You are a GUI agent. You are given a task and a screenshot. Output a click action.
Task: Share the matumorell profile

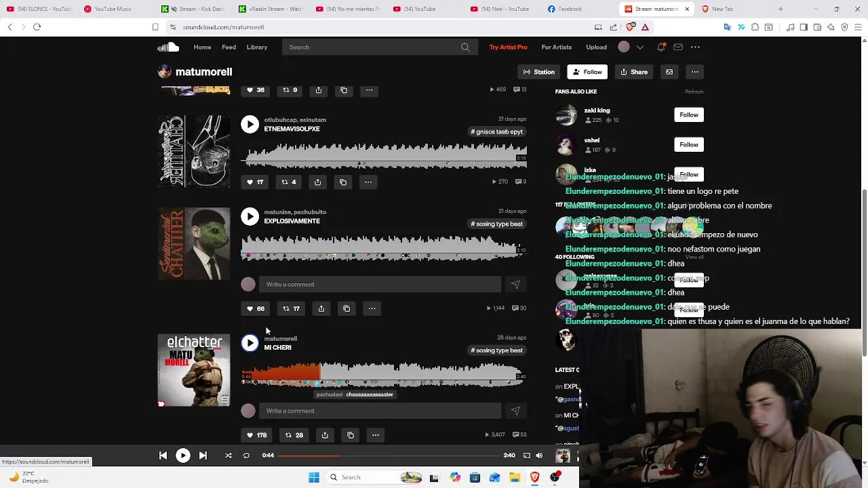click(x=634, y=72)
